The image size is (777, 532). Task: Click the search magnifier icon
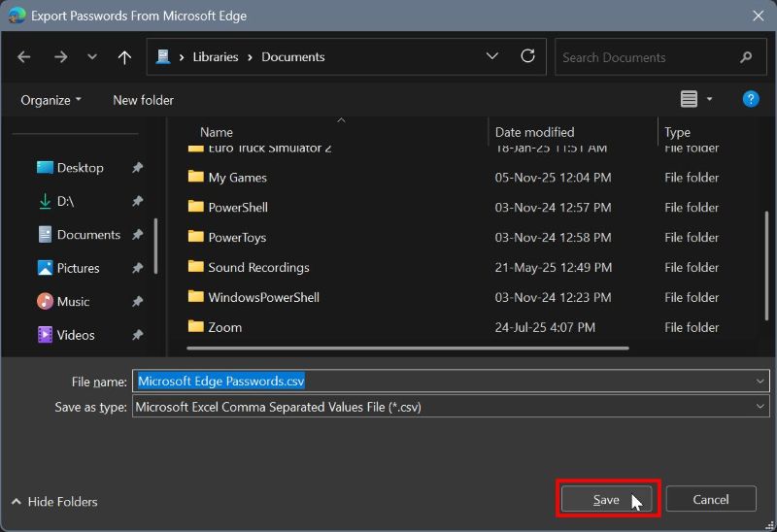coord(746,57)
